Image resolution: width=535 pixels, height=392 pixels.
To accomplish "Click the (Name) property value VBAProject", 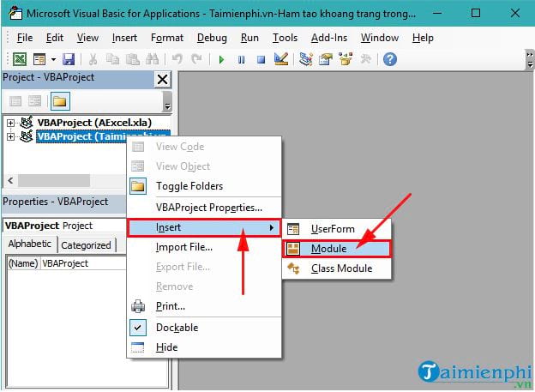I will coord(84,263).
